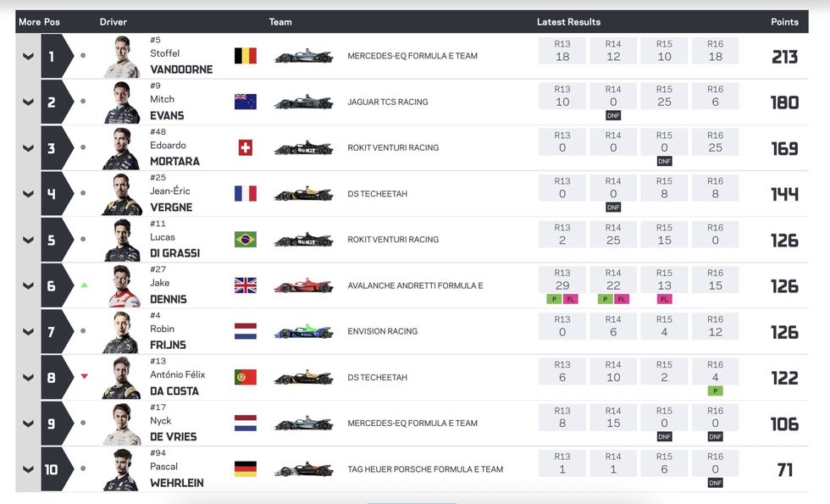
Task: Click Dennis's R13 result box with 29
Action: point(562,281)
